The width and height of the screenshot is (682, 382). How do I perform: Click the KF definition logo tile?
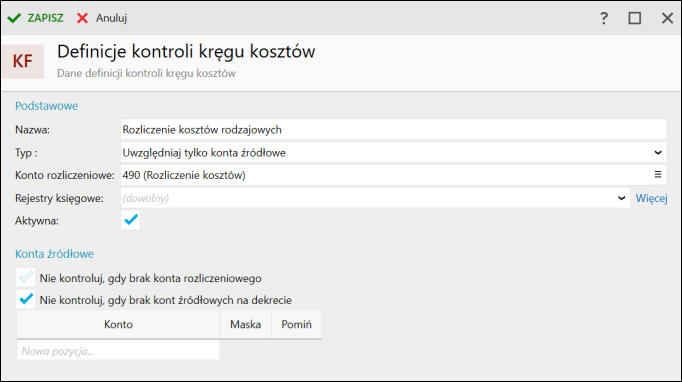click(x=23, y=61)
